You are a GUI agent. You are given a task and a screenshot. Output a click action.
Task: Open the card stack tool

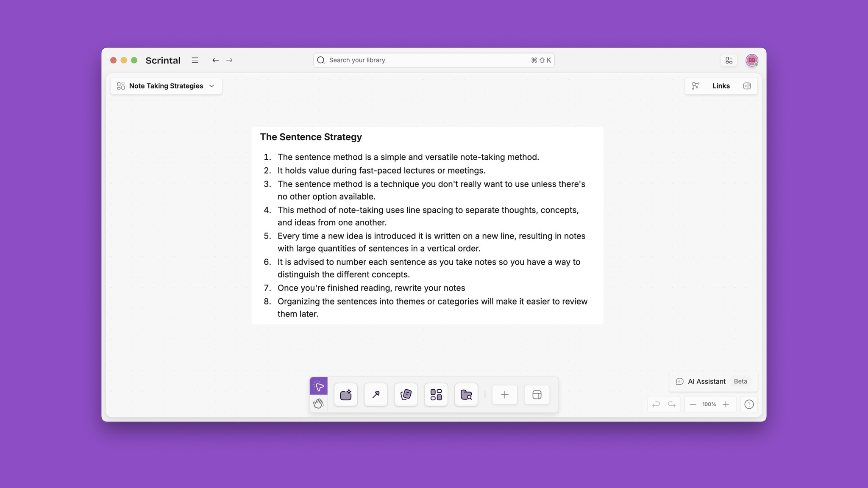(x=406, y=394)
